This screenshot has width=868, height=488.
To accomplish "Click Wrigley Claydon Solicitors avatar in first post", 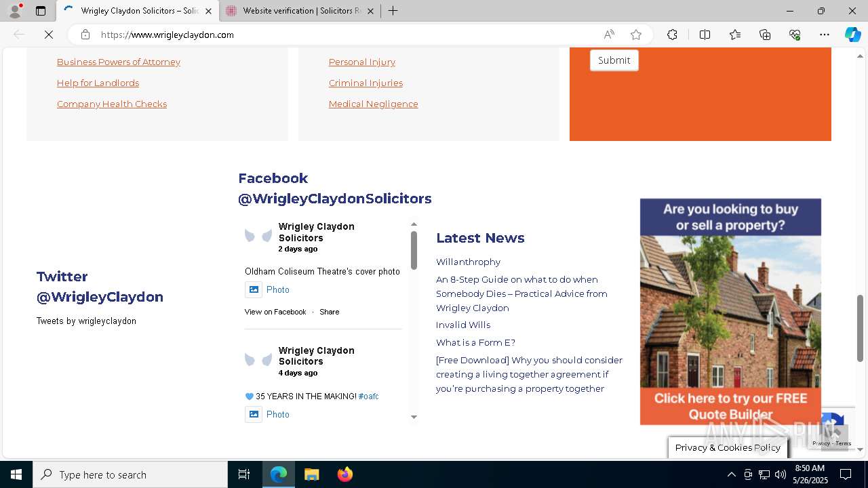I will coord(258,236).
